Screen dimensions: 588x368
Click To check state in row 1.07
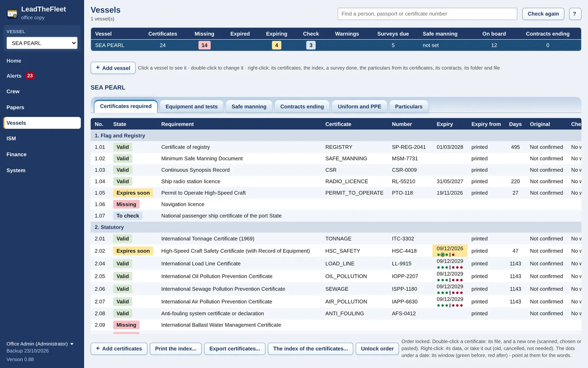pos(128,216)
